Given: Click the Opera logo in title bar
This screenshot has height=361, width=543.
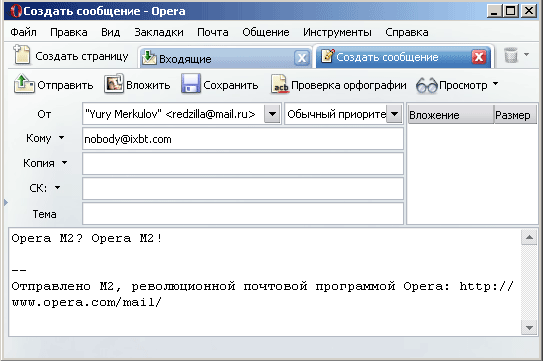Looking at the screenshot, I should [15, 11].
